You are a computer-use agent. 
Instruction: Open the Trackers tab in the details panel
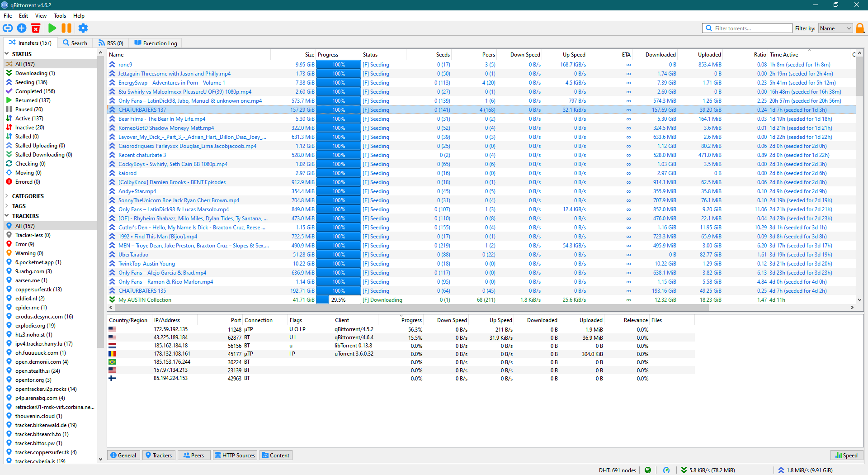158,455
